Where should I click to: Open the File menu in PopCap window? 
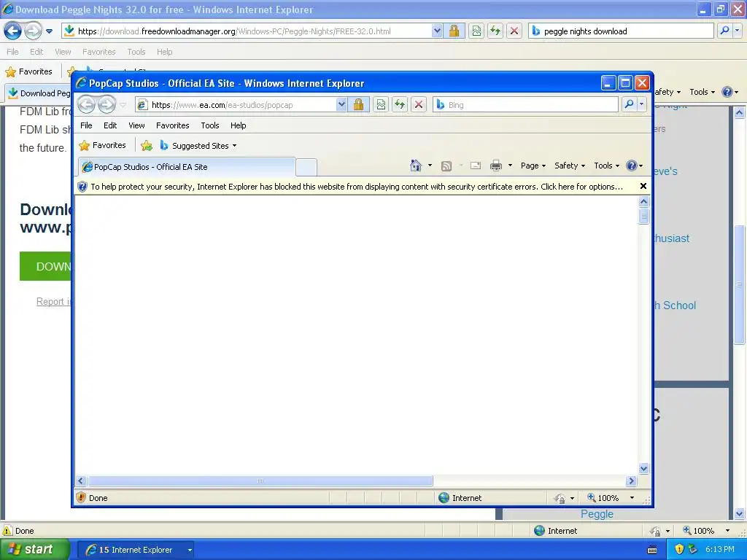(x=86, y=125)
